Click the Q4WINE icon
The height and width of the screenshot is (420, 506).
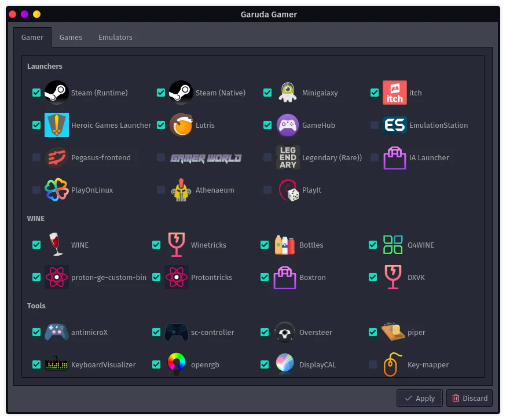tap(393, 245)
